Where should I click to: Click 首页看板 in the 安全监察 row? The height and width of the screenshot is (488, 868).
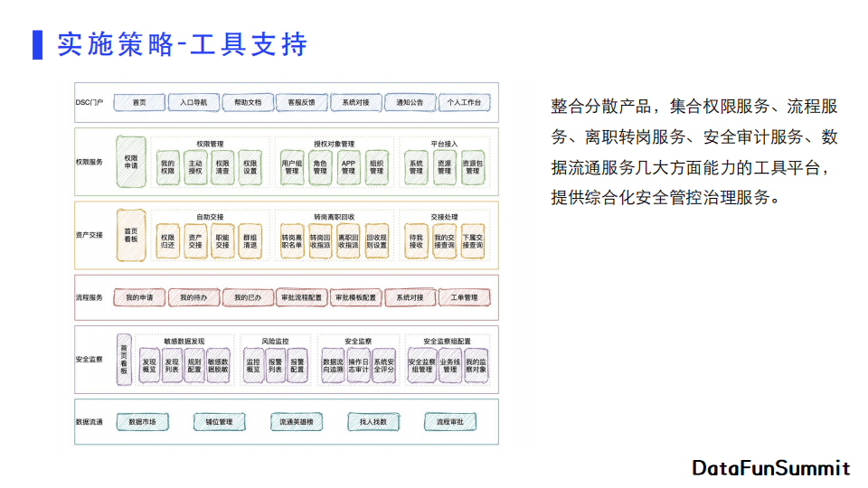click(124, 360)
